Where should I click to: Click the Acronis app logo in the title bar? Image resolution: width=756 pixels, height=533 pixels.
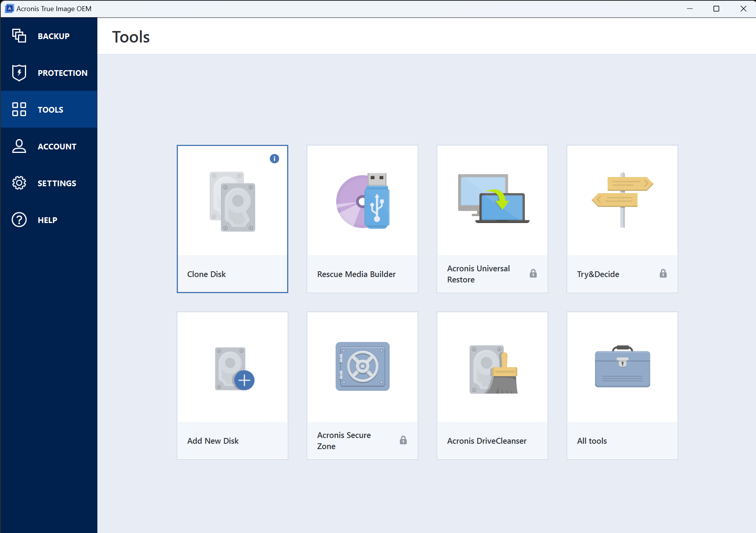(10, 8)
